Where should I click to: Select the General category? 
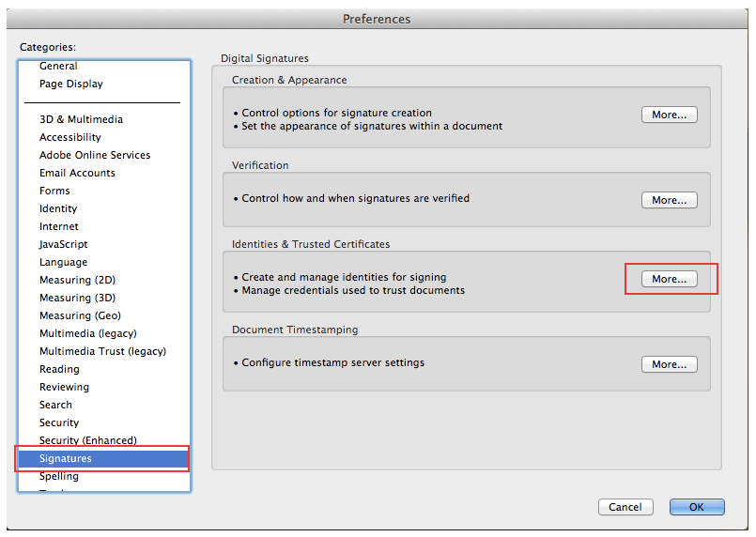pyautogui.click(x=58, y=67)
